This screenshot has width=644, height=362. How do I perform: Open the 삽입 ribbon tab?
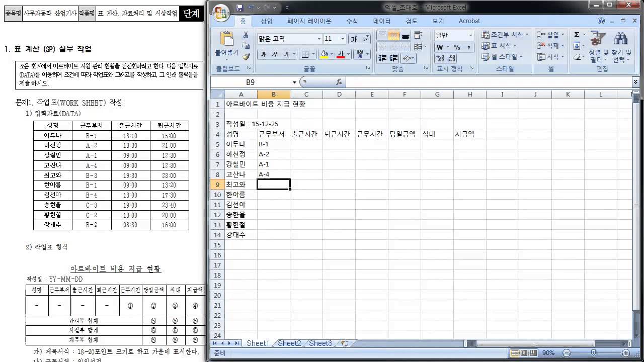pyautogui.click(x=267, y=21)
